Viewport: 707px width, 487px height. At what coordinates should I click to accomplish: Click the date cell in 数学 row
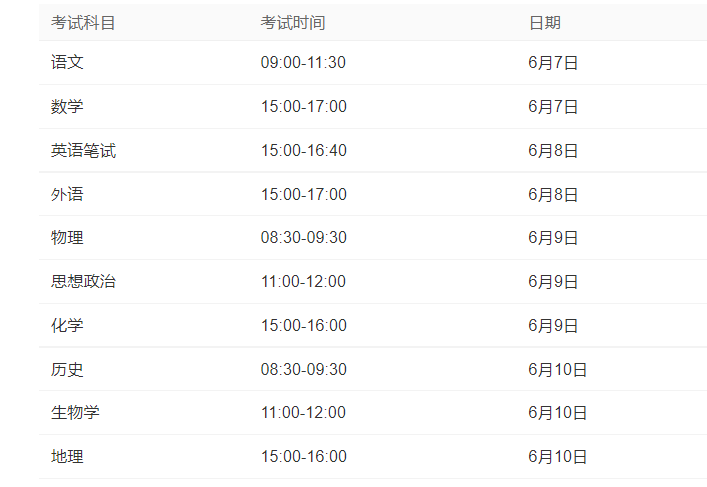[553, 106]
